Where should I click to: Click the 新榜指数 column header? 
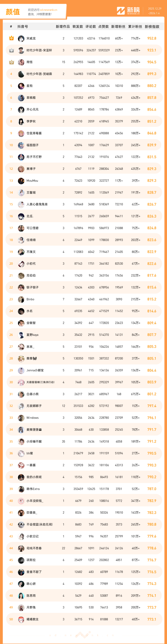[152, 26]
